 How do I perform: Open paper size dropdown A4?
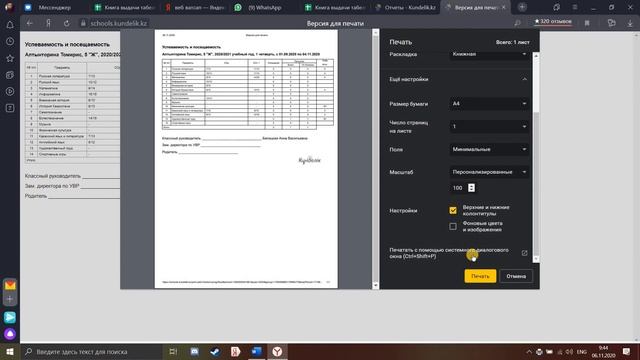[x=489, y=104]
